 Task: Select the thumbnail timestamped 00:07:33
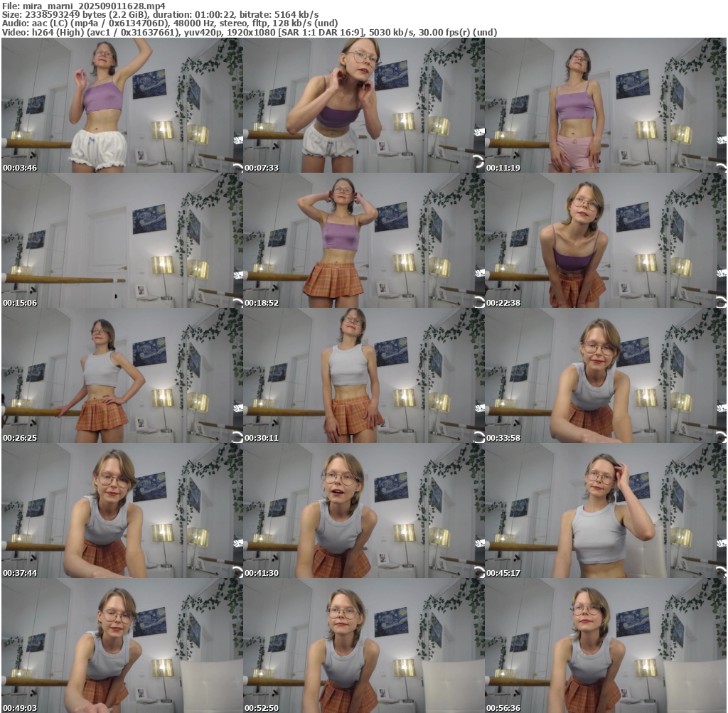364,105
